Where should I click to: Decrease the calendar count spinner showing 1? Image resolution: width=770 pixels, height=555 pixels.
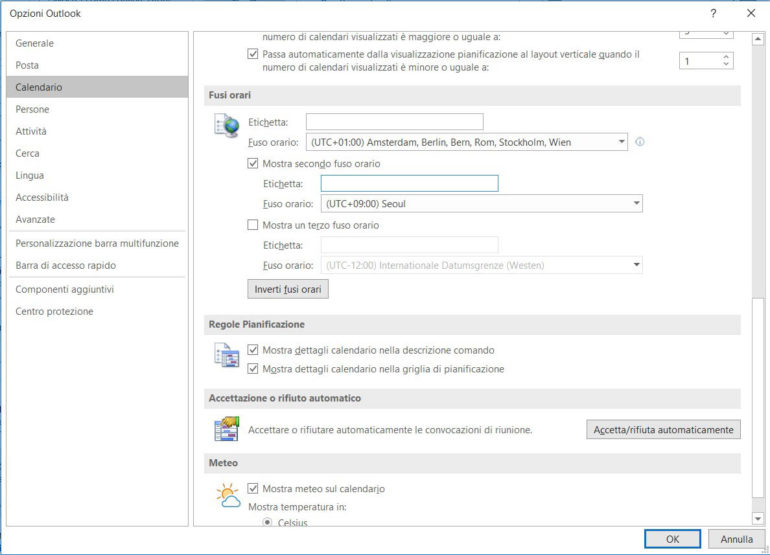coord(726,65)
